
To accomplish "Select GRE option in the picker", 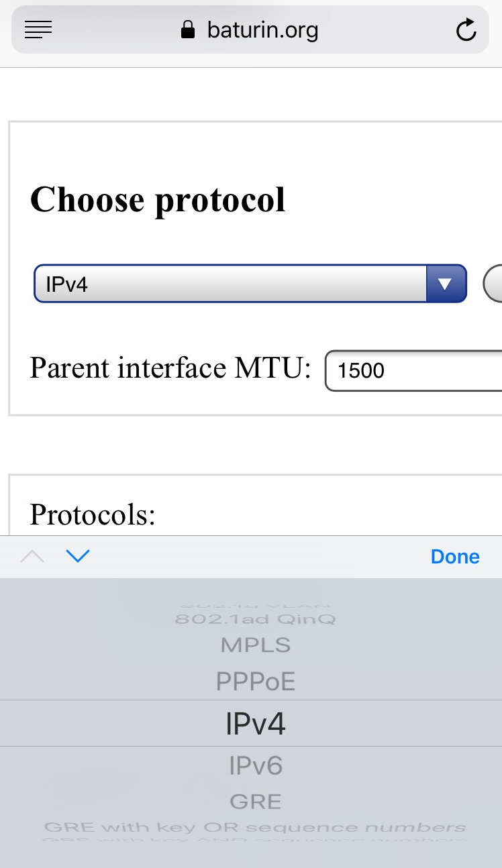I will 255,801.
